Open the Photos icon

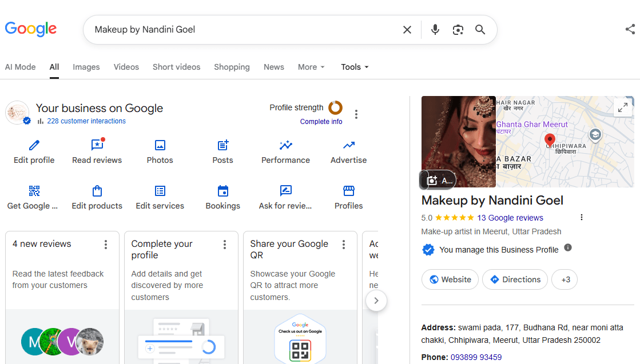(160, 145)
